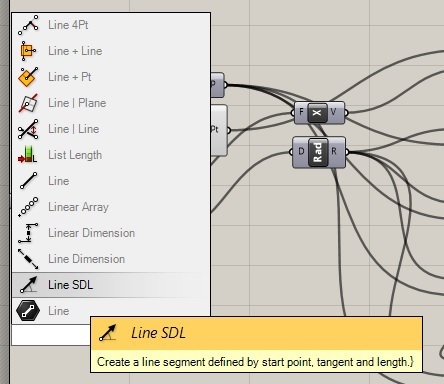Click the Line + Line icon
444x384 pixels.
coord(28,51)
